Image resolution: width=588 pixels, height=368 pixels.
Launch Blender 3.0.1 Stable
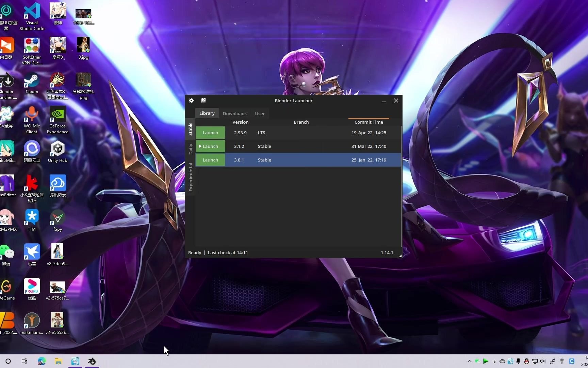click(210, 160)
